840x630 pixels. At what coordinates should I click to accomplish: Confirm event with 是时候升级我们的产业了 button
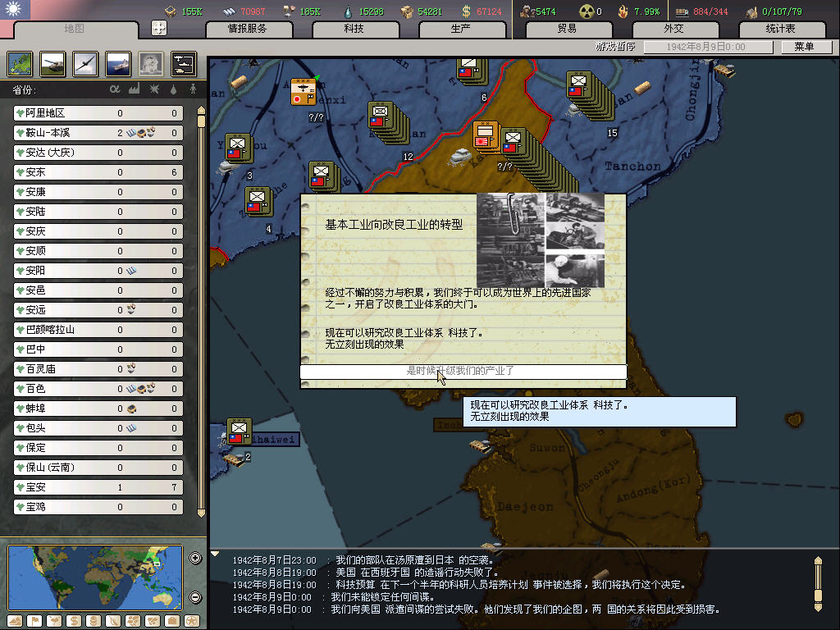tap(463, 371)
